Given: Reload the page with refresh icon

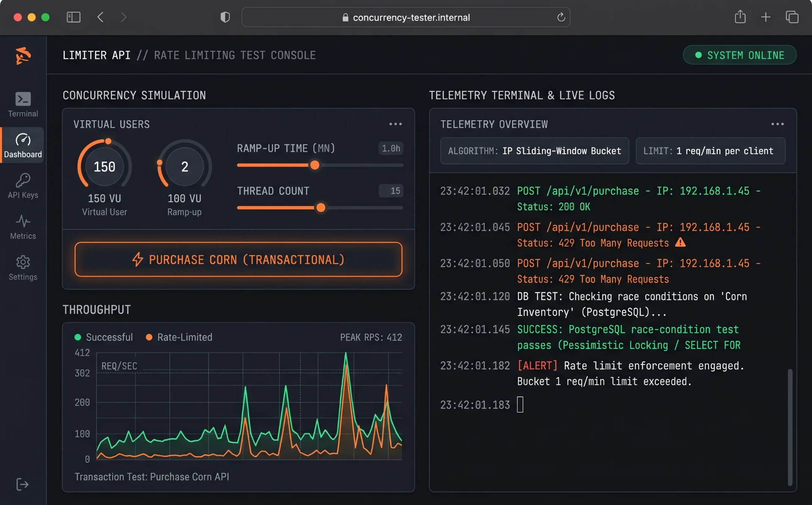Looking at the screenshot, I should click(x=561, y=17).
